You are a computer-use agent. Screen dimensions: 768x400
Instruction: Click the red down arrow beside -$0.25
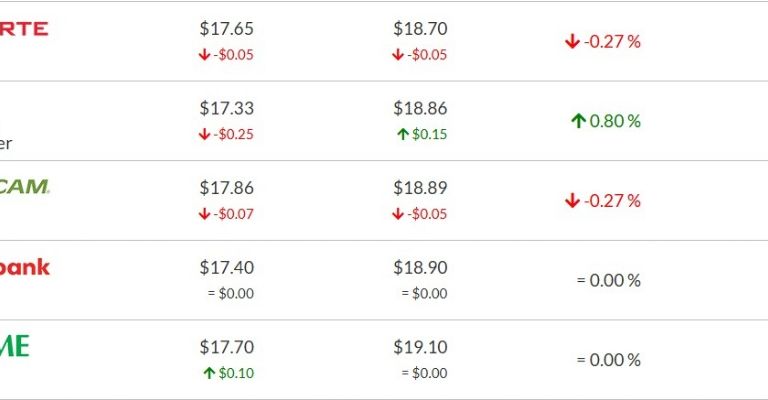(205, 134)
